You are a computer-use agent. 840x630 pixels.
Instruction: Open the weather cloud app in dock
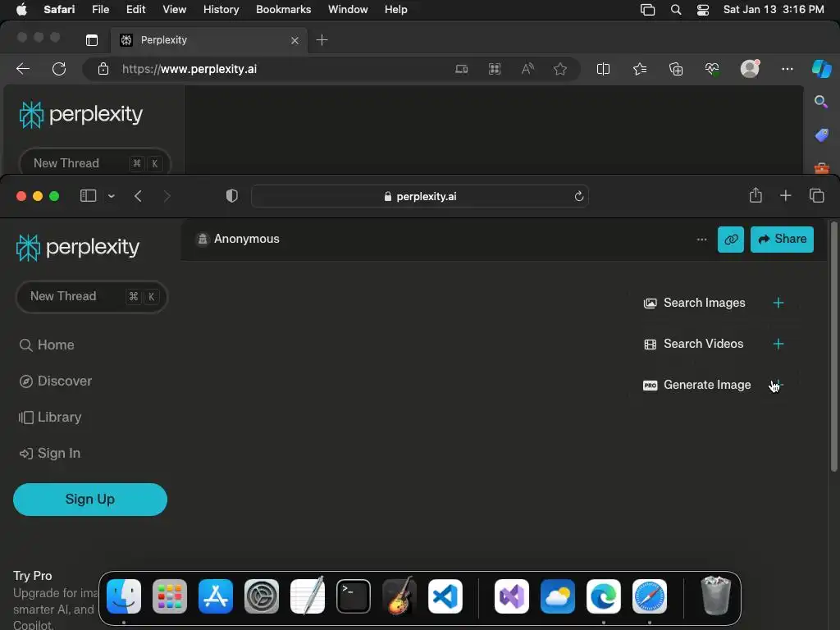pos(558,596)
